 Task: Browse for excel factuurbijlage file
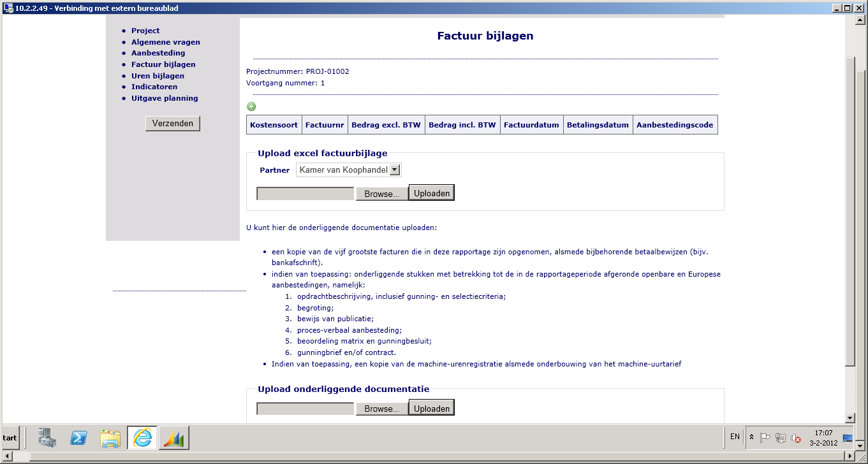(381, 194)
